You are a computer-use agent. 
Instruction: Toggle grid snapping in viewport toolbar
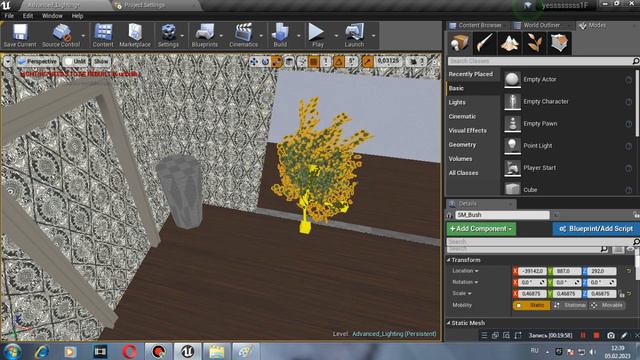click(313, 62)
